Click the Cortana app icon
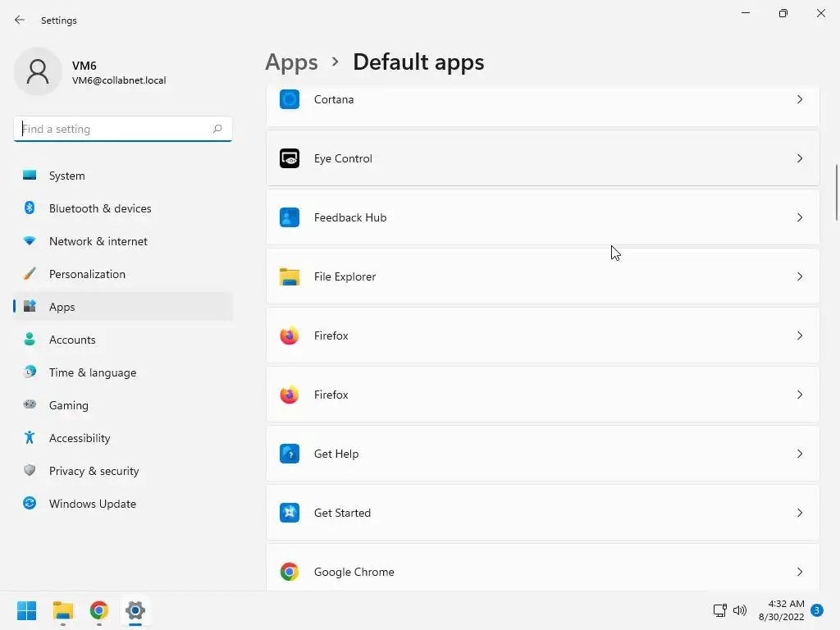840x630 pixels. pos(290,99)
